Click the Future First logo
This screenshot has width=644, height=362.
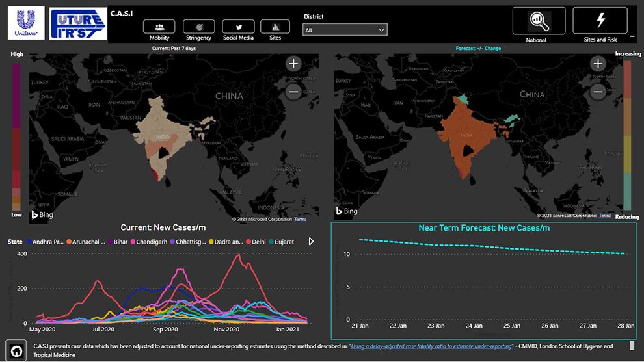point(78,25)
